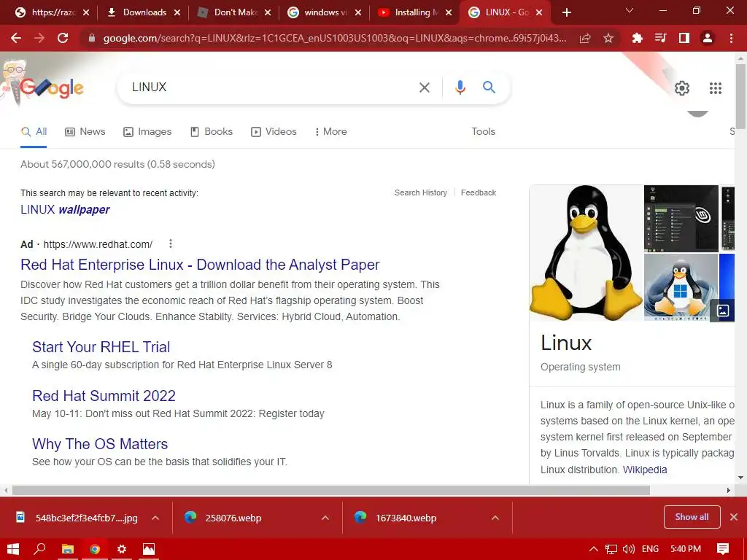747x560 pixels.
Task: Expand options for 1673840.webp download
Action: coord(495,518)
